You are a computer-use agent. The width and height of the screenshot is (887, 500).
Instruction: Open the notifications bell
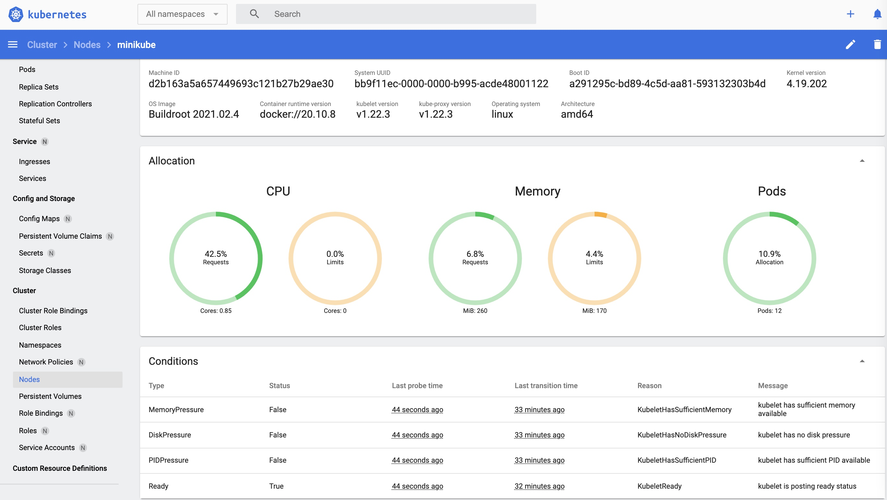(877, 14)
